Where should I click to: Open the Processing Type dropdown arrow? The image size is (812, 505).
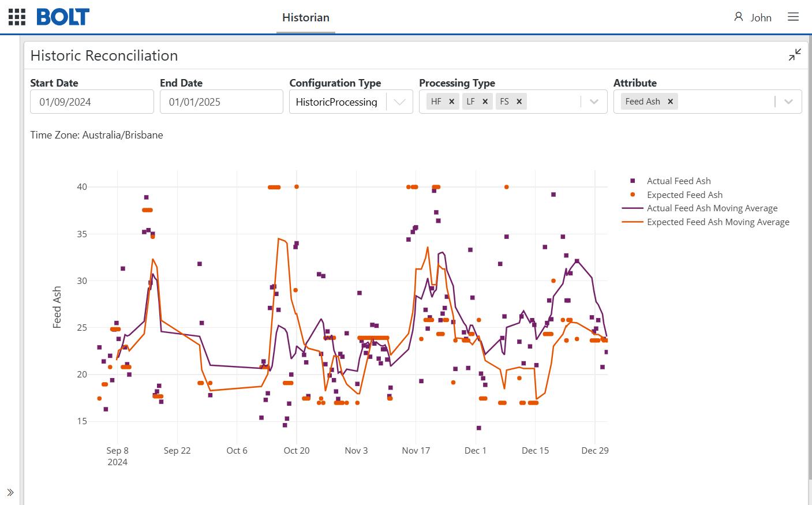(594, 102)
